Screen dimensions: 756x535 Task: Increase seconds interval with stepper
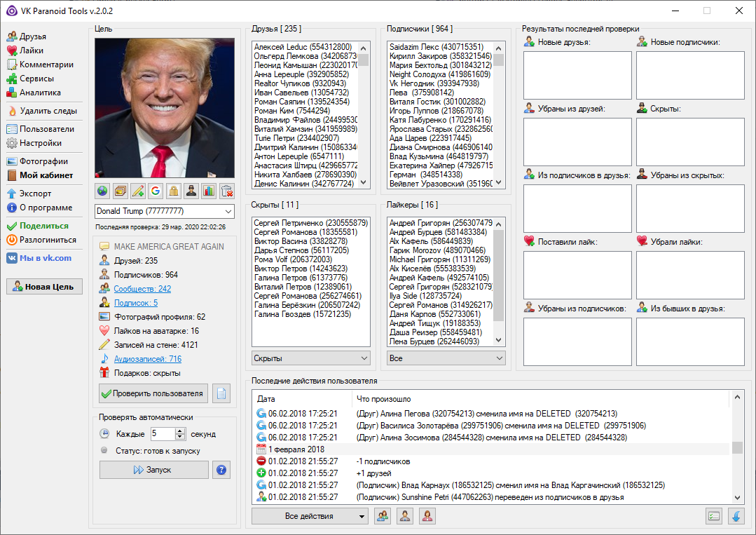point(180,431)
